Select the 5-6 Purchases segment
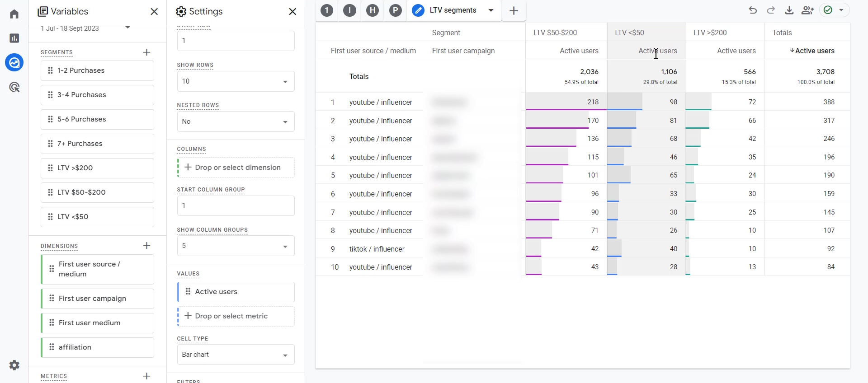868x383 pixels. tap(97, 119)
